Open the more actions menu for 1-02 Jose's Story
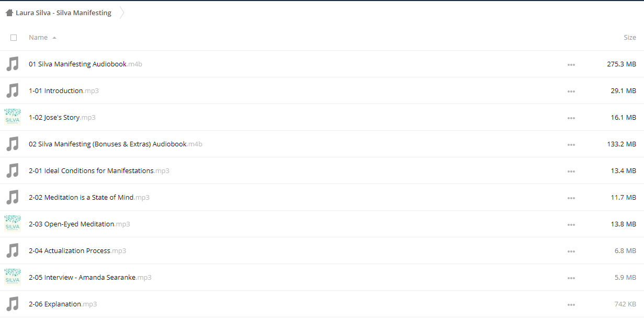 point(571,118)
